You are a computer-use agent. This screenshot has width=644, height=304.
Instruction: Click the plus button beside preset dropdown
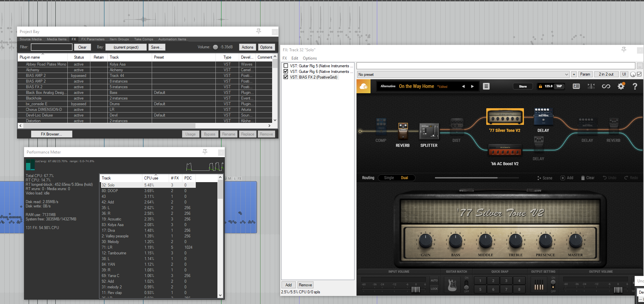tap(574, 75)
